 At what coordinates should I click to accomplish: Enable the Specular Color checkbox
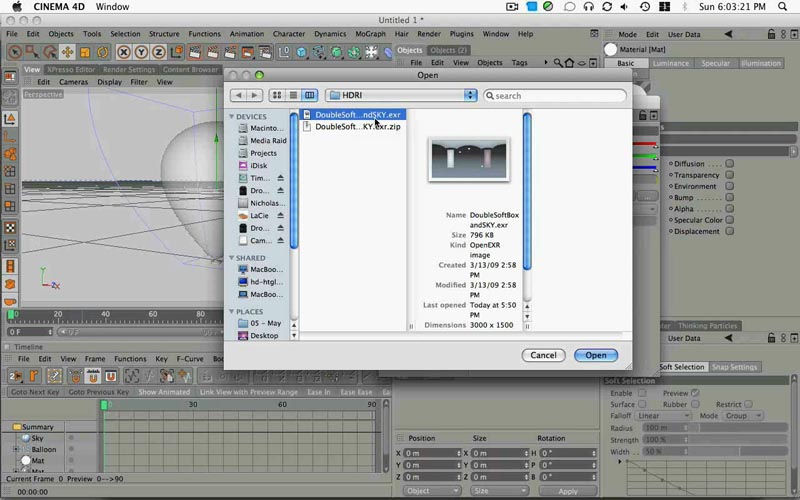click(x=730, y=220)
